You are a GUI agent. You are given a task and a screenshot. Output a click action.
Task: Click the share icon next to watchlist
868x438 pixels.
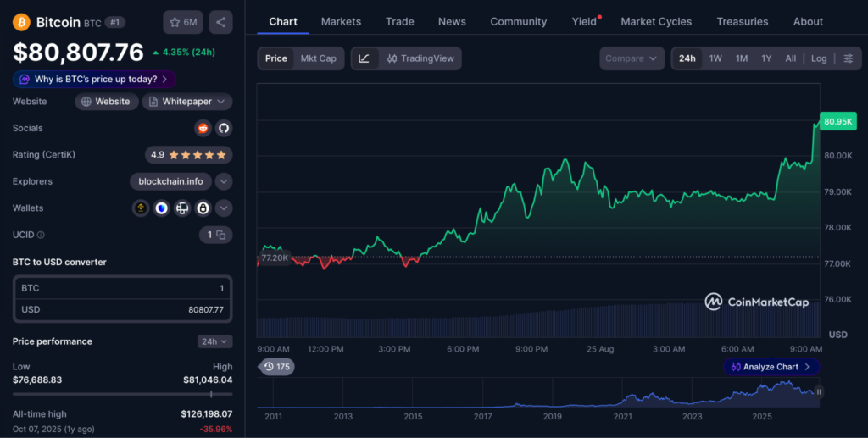coord(221,22)
